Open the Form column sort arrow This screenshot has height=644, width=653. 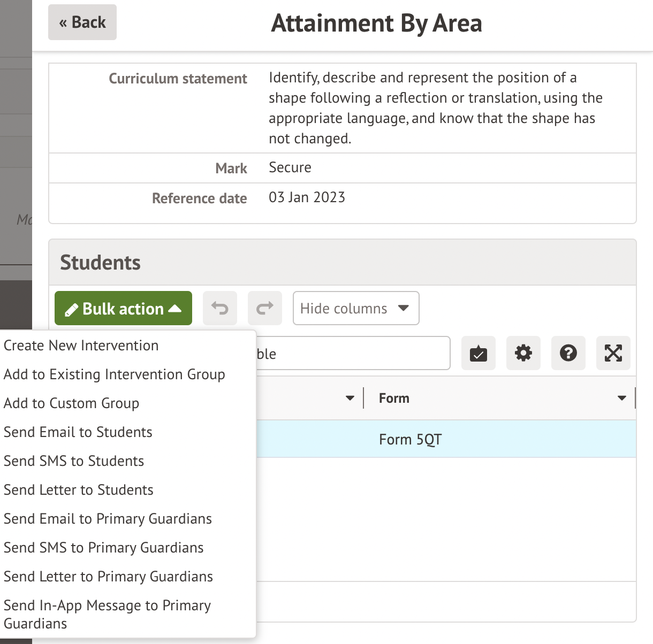(621, 398)
